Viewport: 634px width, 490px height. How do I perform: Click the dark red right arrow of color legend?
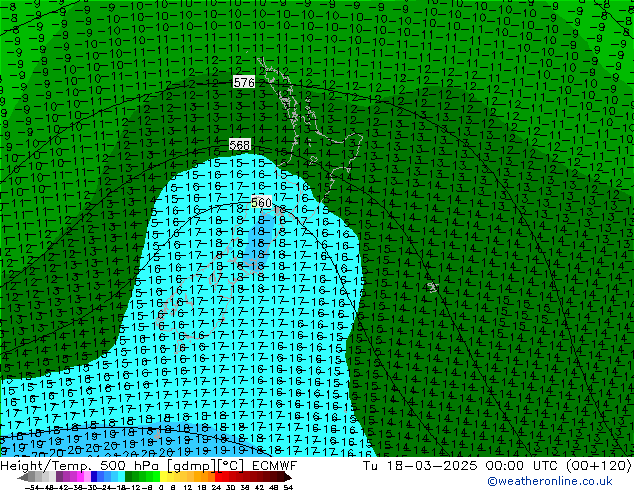(x=288, y=477)
